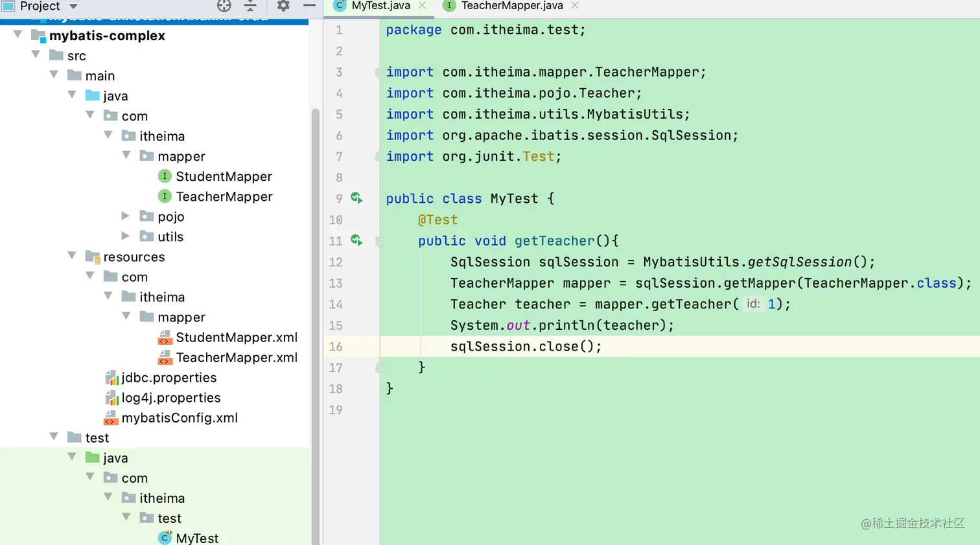The width and height of the screenshot is (980, 545).
Task: Click the locate/select opened file crosshair icon
Action: [224, 6]
